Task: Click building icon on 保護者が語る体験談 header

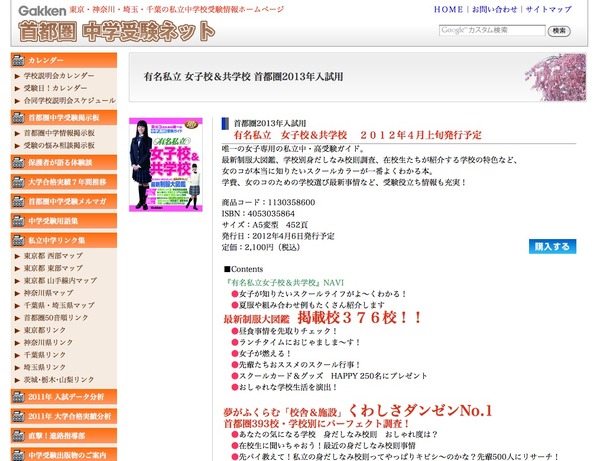Action: coord(18,163)
